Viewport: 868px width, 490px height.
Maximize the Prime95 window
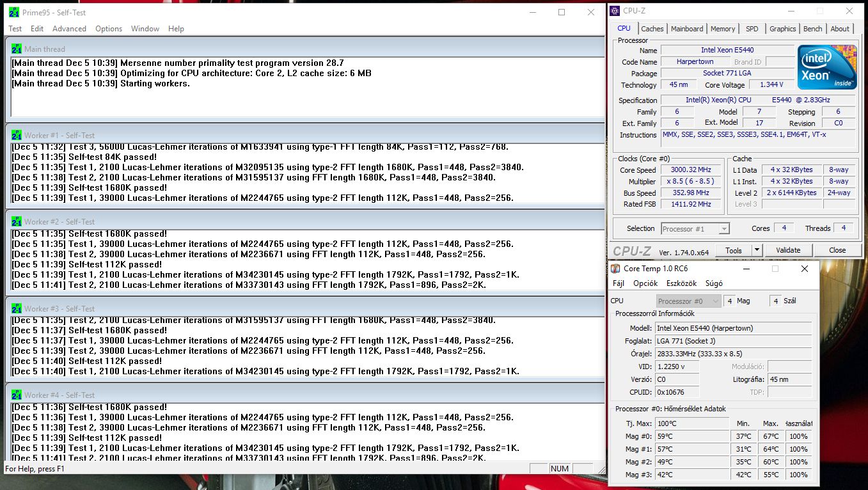pos(562,12)
